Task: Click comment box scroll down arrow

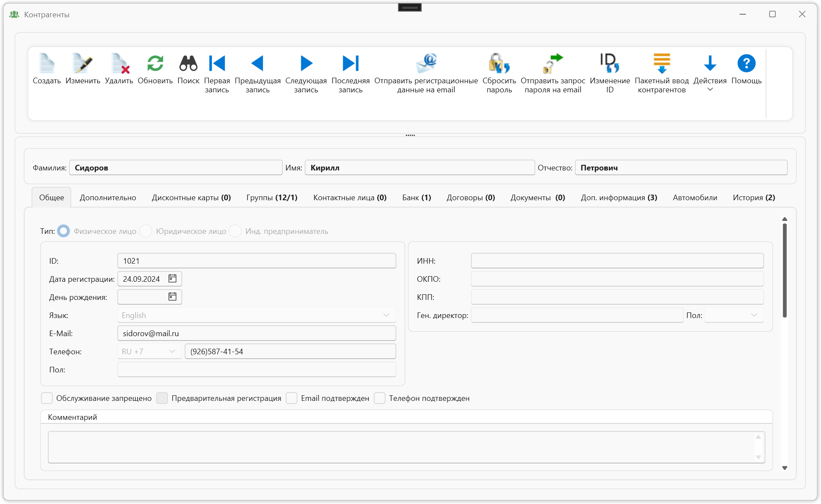Action: point(758,457)
